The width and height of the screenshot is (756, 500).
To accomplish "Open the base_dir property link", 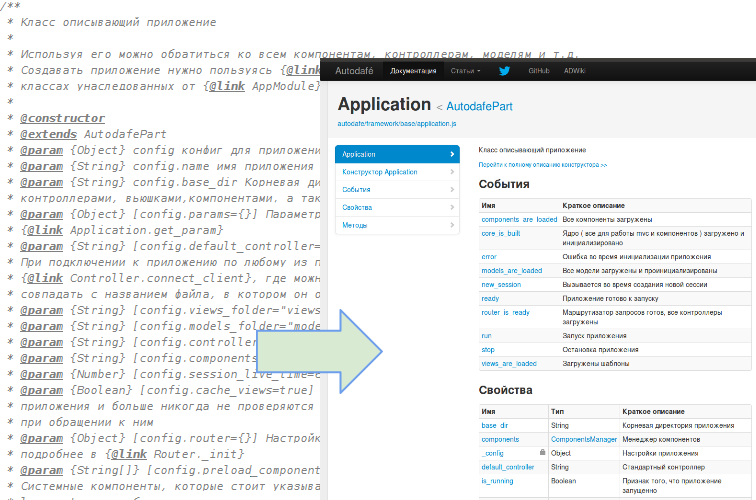I will click(x=495, y=426).
